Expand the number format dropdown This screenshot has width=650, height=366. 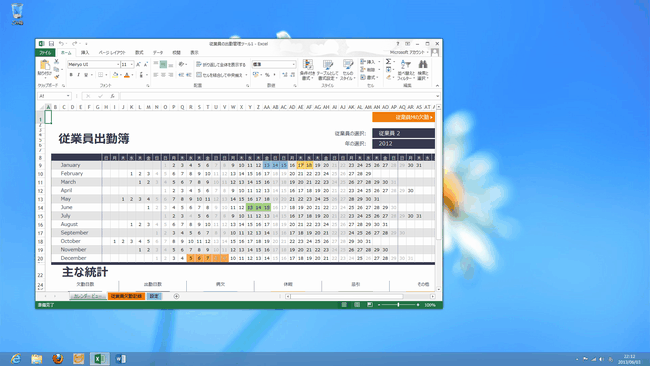[x=293, y=65]
